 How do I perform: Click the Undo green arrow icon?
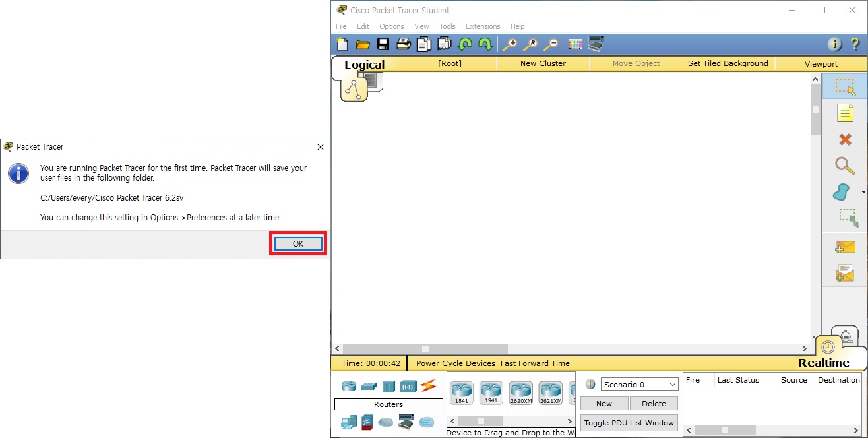pos(465,44)
